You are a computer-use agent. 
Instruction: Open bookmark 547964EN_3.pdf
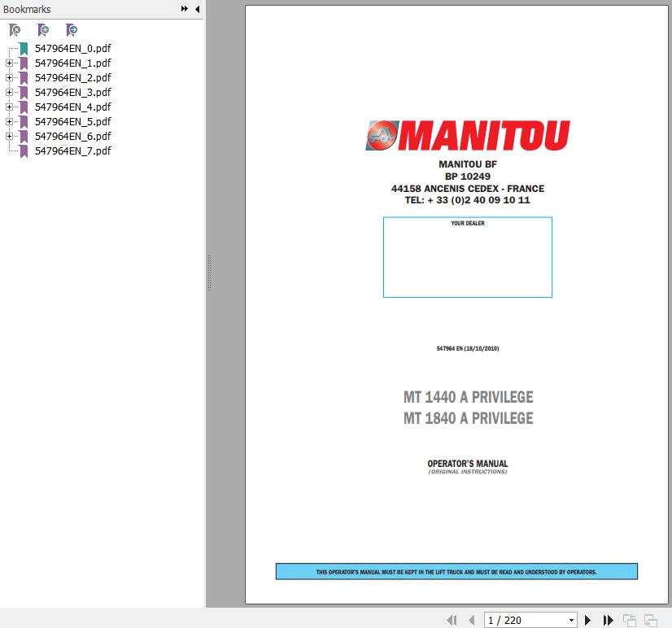coord(73,92)
